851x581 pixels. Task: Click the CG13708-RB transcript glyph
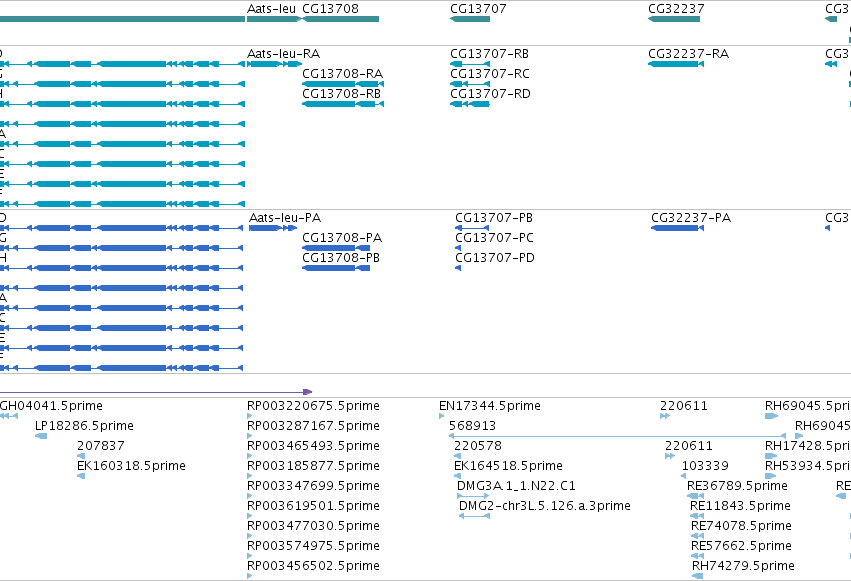click(343, 104)
